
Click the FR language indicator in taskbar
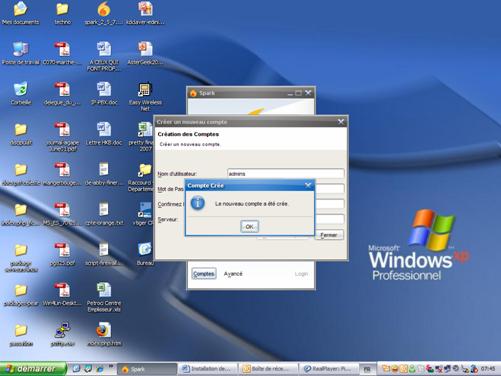(367, 369)
